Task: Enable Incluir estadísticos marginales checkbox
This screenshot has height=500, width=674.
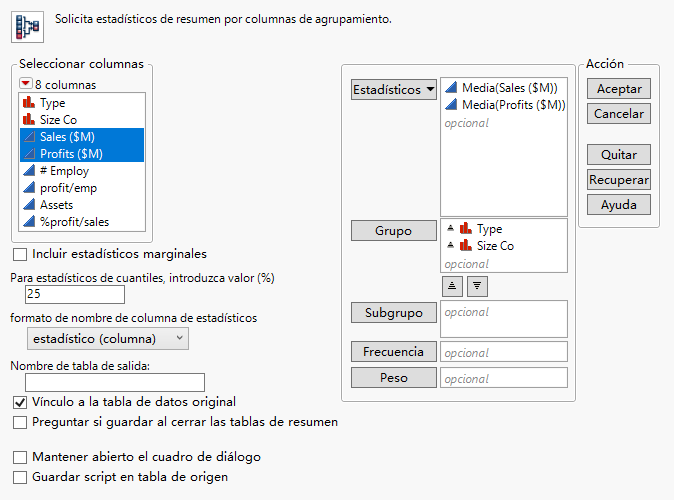Action: (20, 254)
